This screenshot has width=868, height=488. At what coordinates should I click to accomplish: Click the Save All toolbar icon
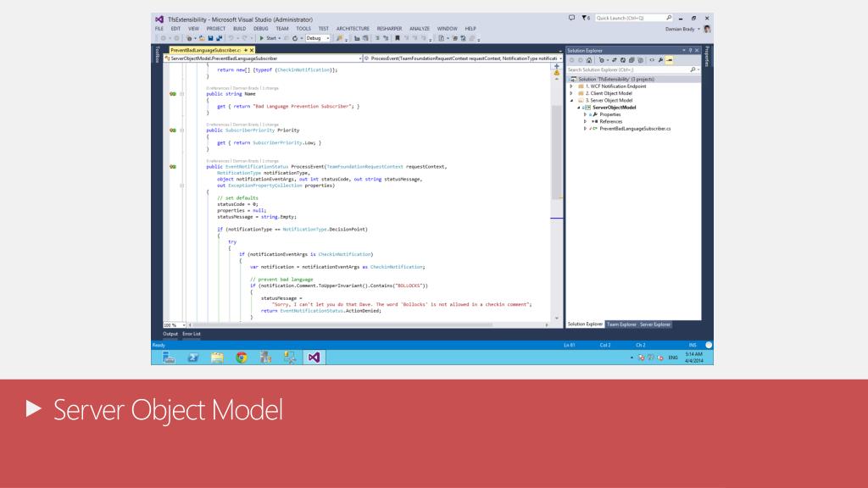(x=220, y=38)
